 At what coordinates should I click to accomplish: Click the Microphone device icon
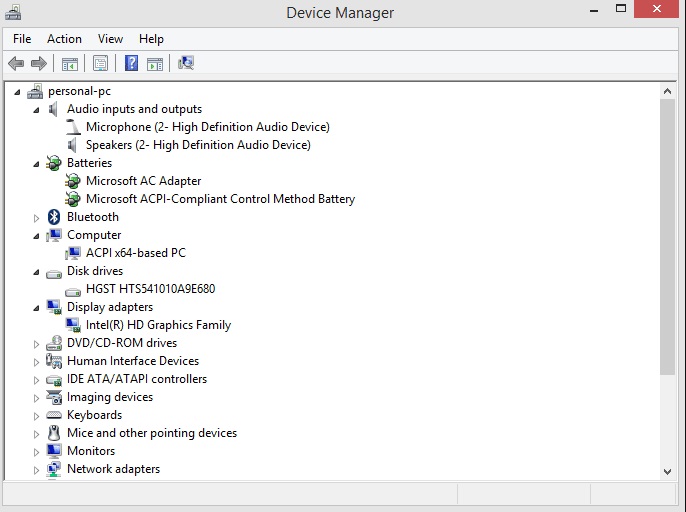point(73,127)
